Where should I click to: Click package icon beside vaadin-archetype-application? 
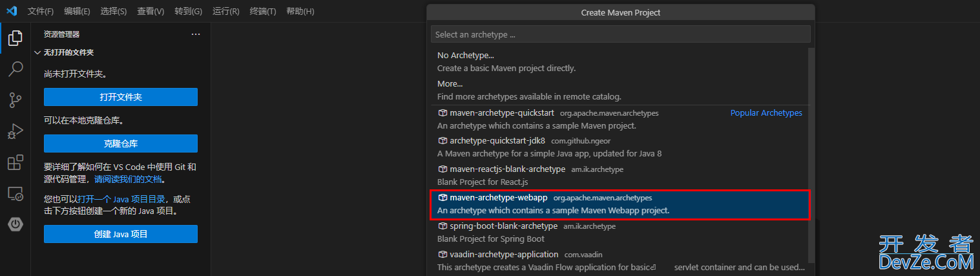(443, 254)
